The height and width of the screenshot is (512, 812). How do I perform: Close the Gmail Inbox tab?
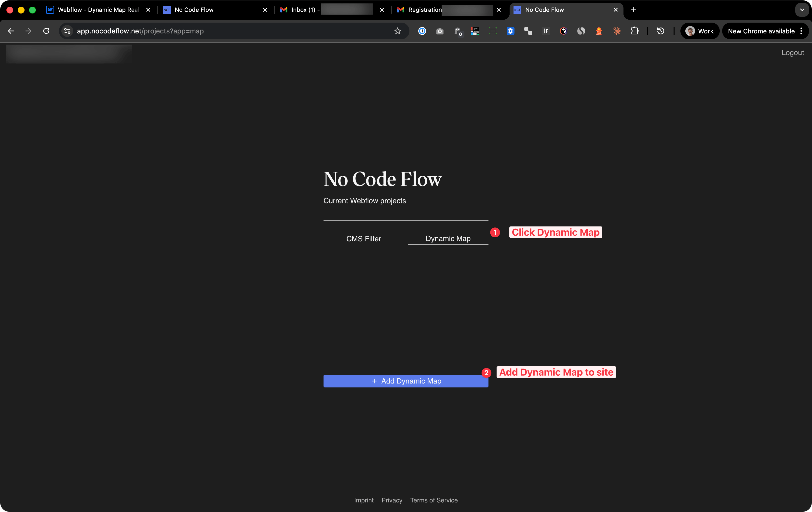pos(382,10)
